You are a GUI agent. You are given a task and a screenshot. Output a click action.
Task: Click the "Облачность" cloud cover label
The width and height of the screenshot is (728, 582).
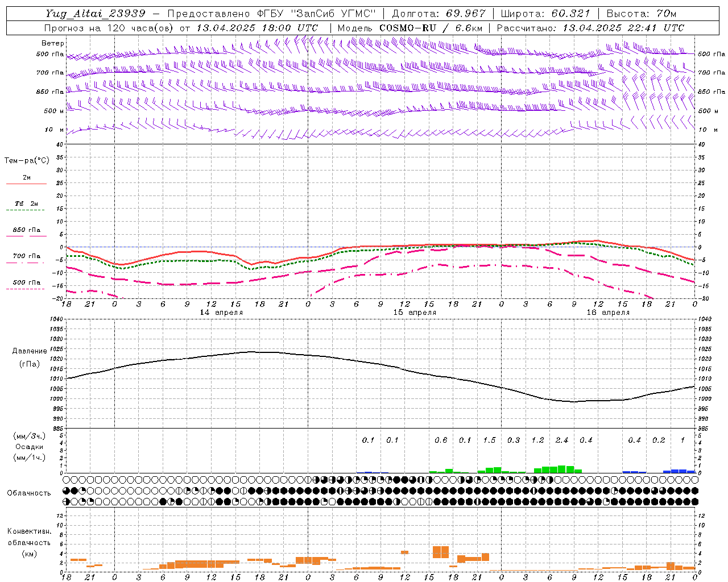point(29,493)
